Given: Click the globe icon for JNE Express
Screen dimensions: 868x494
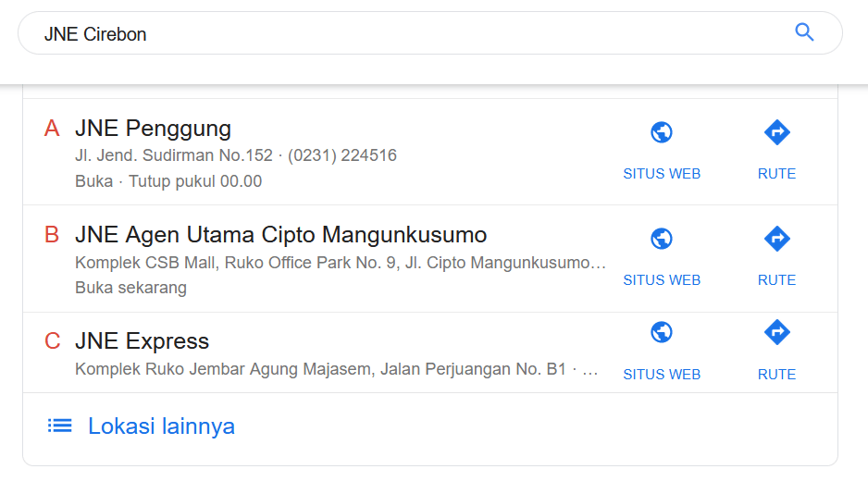Looking at the screenshot, I should tap(662, 332).
